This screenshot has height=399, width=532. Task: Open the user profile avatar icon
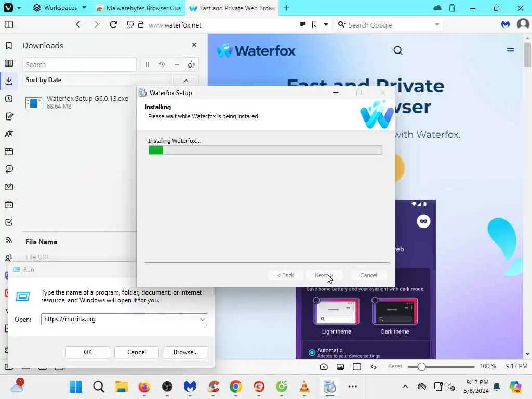pyautogui.click(x=523, y=24)
